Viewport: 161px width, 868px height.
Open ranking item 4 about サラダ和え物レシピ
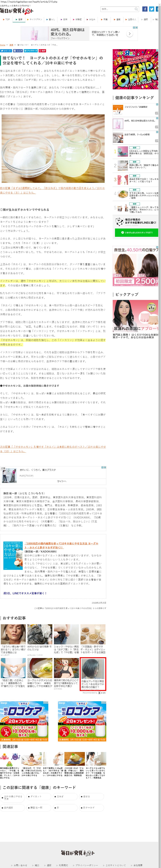[135, 194]
